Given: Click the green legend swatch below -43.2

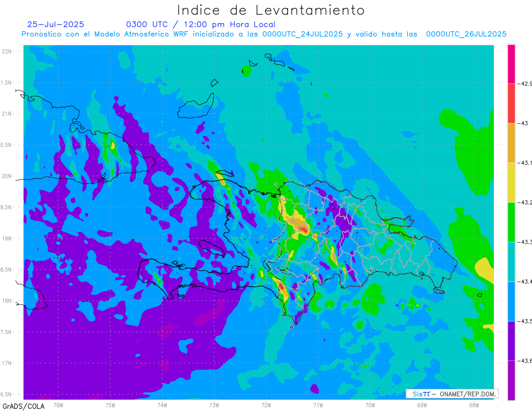Looking at the screenshot, I should click(511, 222).
